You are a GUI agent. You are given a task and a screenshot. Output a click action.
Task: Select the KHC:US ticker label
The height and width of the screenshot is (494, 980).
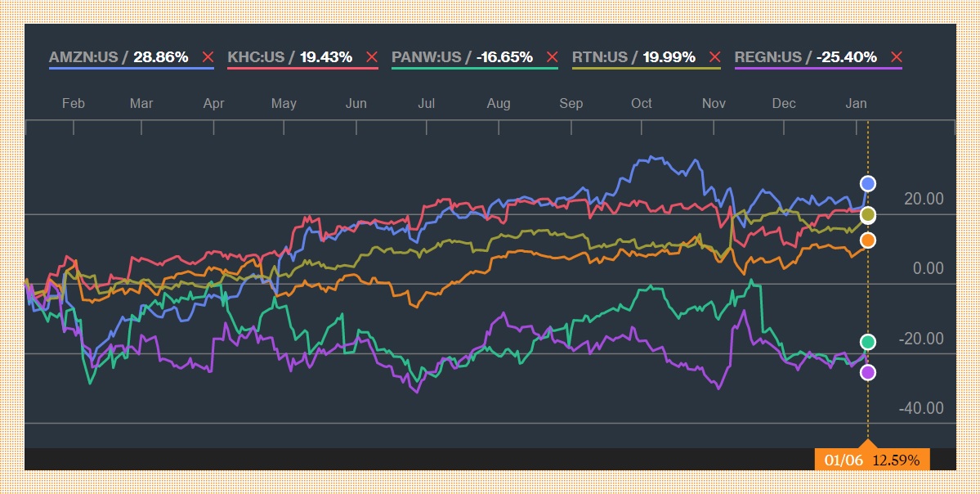(255, 57)
